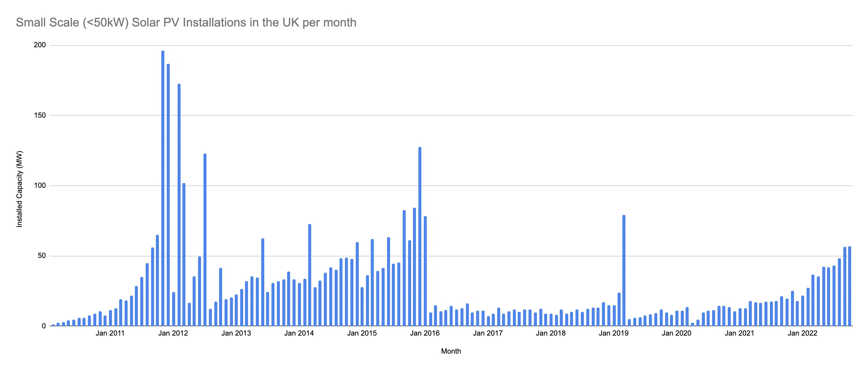Click the 'Jan 2016' axis label
Image resolution: width=868 pixels, height=372 pixels.
425,333
